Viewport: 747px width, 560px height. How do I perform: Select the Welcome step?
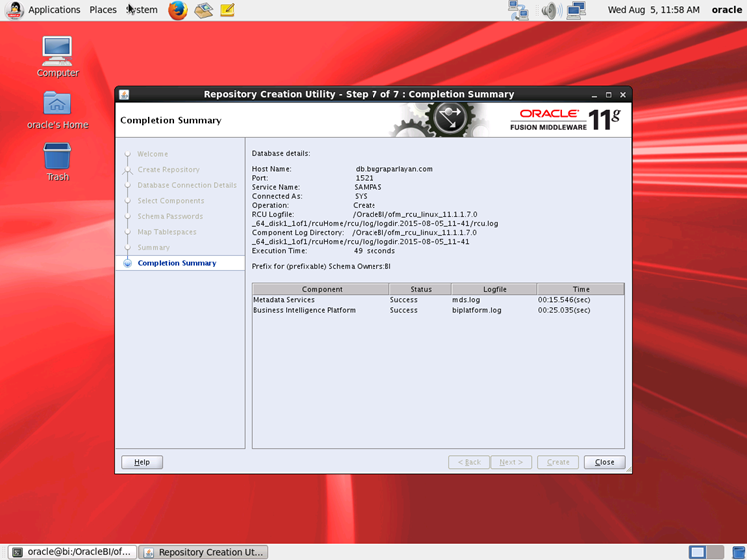click(x=153, y=154)
